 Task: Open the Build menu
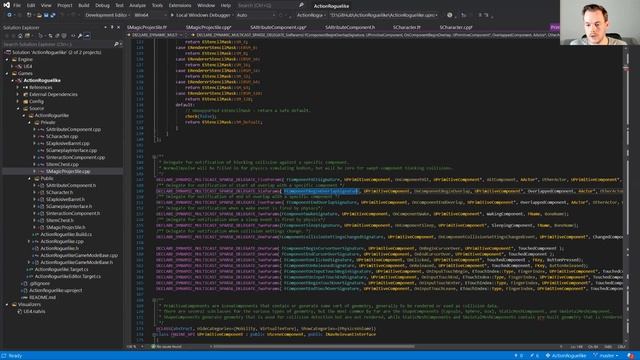(84, 5)
